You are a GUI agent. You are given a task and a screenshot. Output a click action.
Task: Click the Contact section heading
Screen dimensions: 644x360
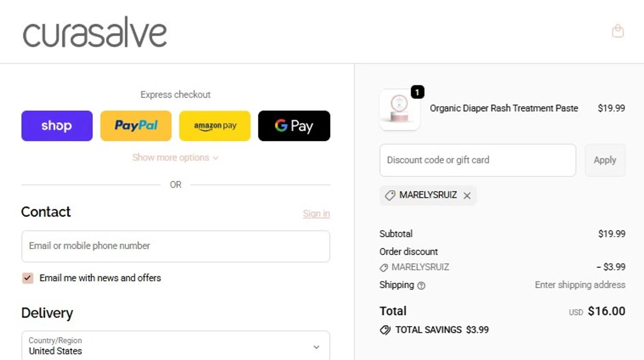(x=46, y=212)
